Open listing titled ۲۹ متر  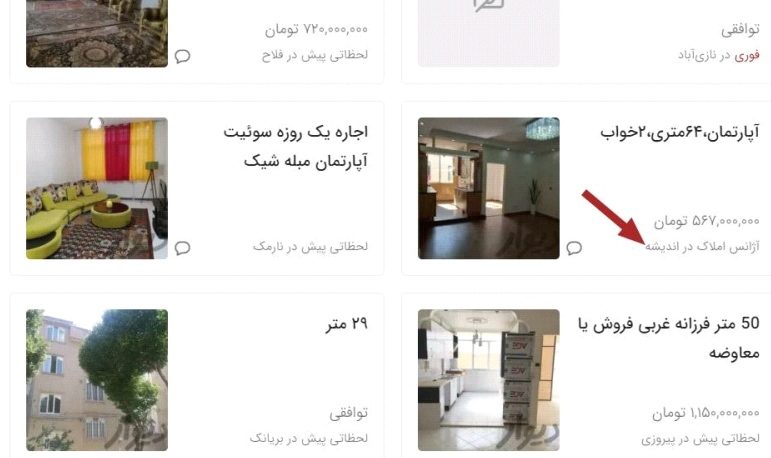[x=347, y=324]
